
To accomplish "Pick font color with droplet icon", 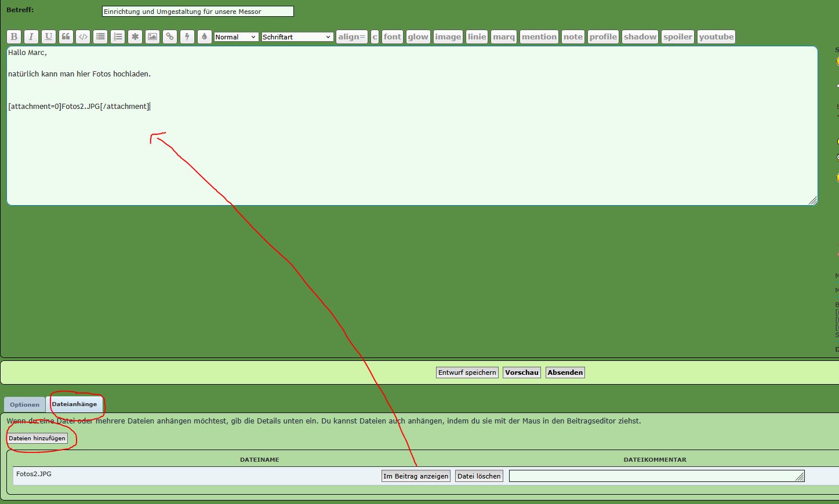I will coord(204,36).
